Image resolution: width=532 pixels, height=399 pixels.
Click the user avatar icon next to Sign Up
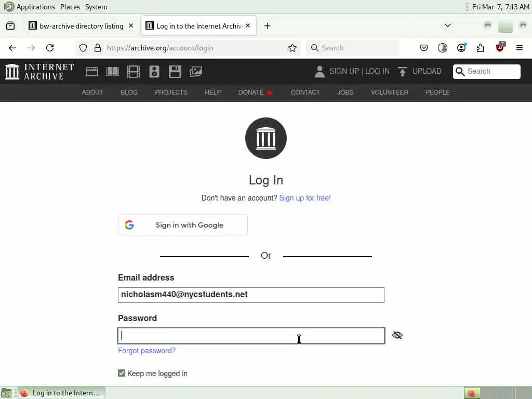(320, 72)
